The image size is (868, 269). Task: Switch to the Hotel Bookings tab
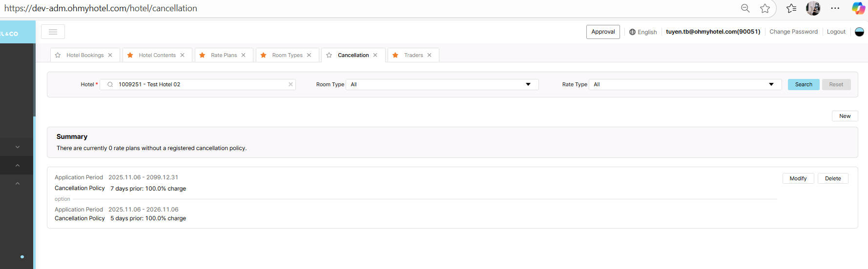coord(85,55)
